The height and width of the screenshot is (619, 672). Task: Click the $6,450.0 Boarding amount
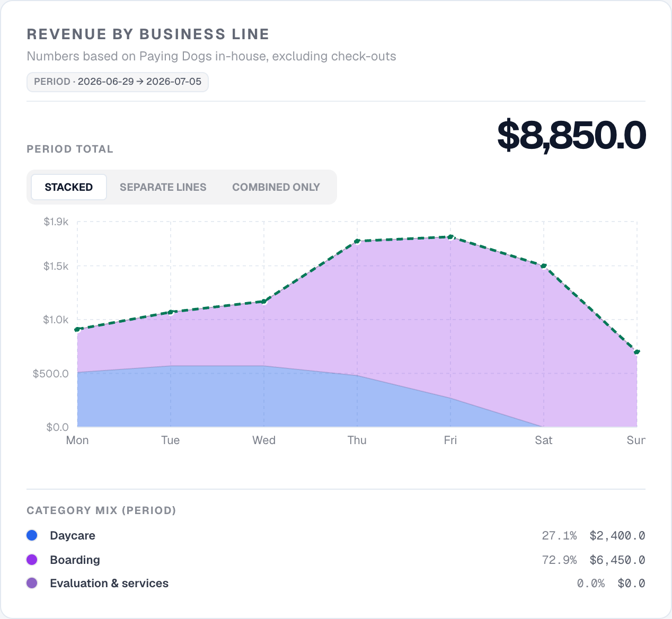[x=617, y=560]
